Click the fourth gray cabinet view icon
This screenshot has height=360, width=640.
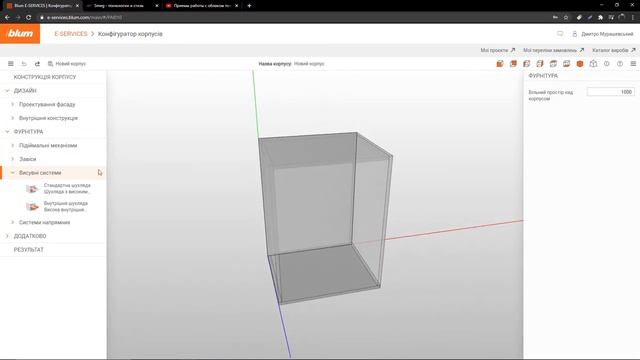point(540,64)
